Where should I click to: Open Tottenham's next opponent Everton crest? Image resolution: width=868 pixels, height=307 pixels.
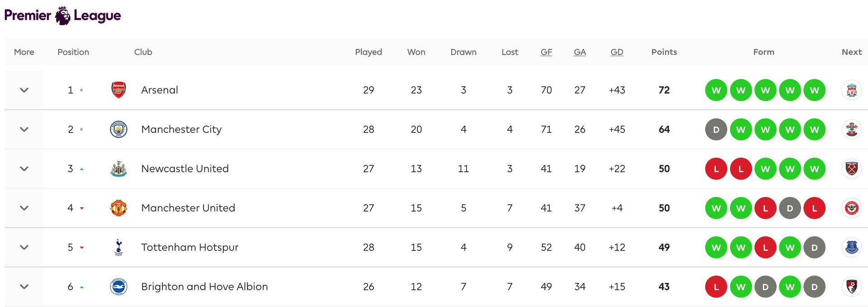[852, 247]
